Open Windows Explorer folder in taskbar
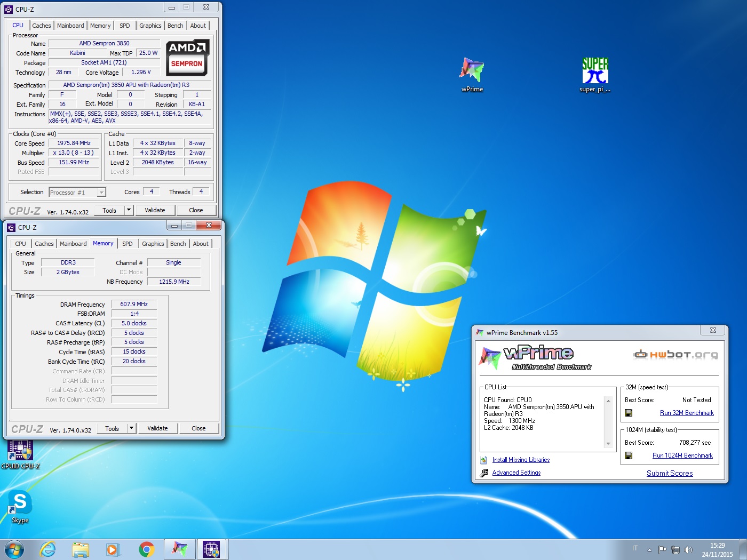Screen dimensions: 747x560 [x=81, y=549]
